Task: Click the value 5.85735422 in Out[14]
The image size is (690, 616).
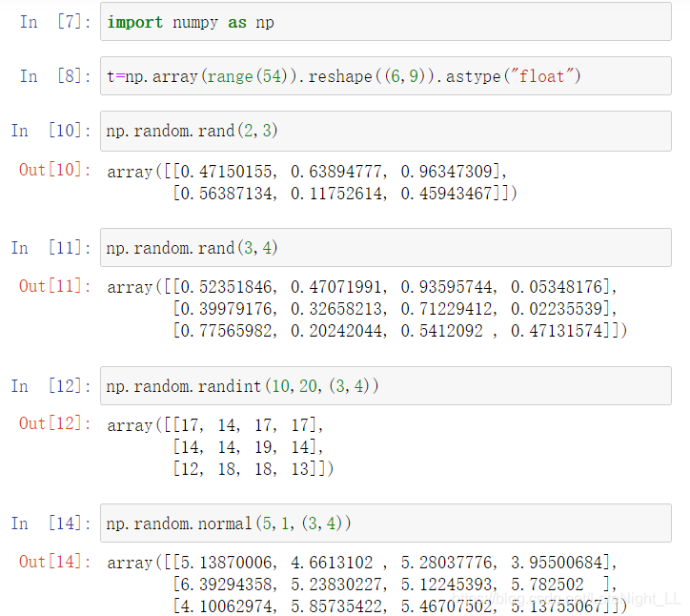Action: pyautogui.click(x=336, y=606)
